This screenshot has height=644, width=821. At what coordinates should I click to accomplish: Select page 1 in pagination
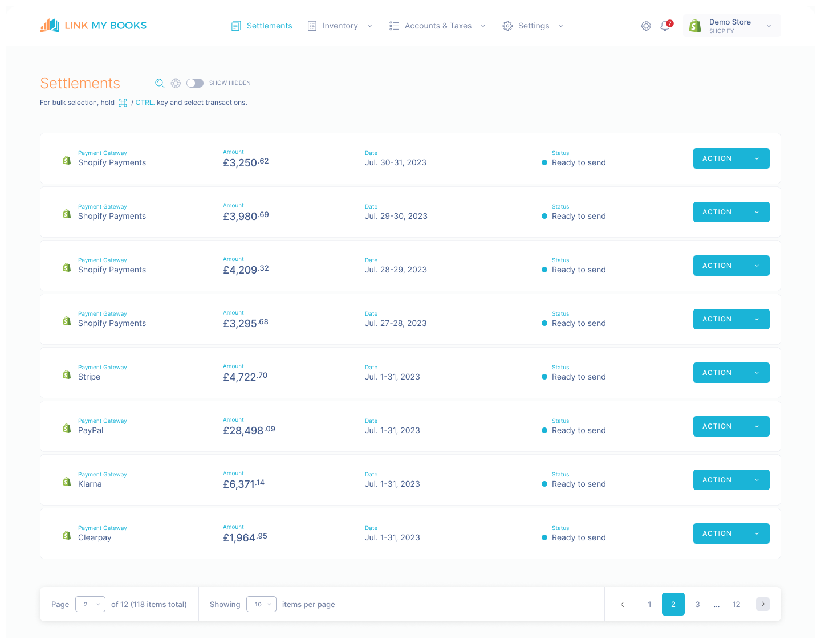click(649, 604)
